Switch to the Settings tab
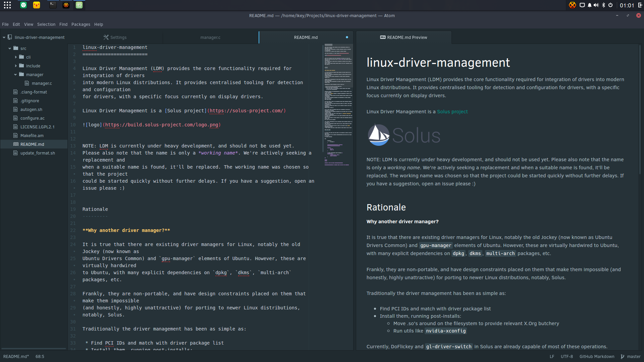This screenshot has width=644, height=362. coord(115,37)
